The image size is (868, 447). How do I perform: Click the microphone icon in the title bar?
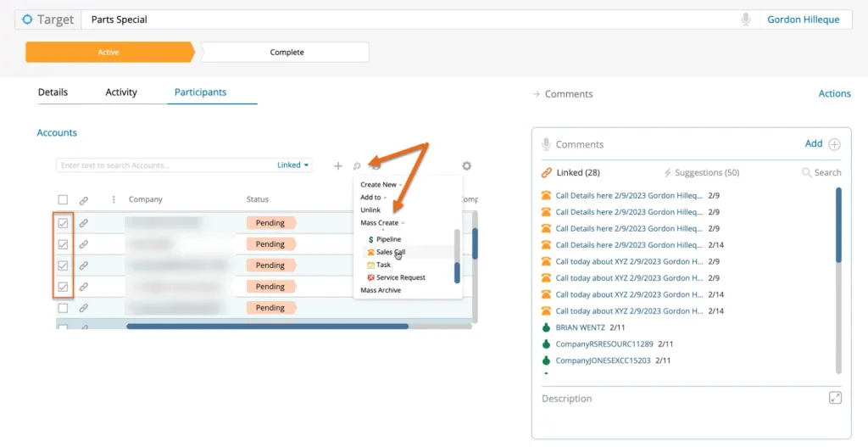[x=746, y=20]
